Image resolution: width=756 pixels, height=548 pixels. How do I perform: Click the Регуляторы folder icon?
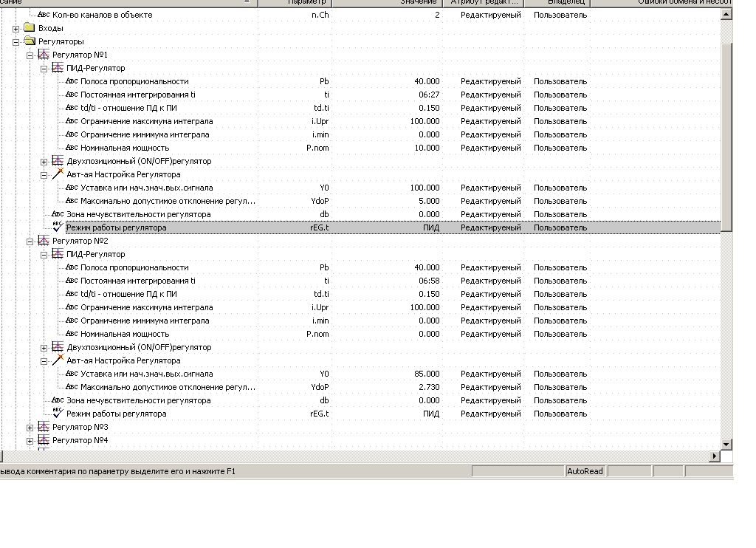(x=30, y=41)
